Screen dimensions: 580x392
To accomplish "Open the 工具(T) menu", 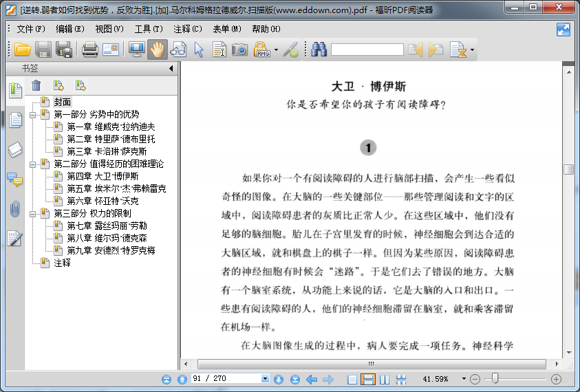I will coord(149,29).
